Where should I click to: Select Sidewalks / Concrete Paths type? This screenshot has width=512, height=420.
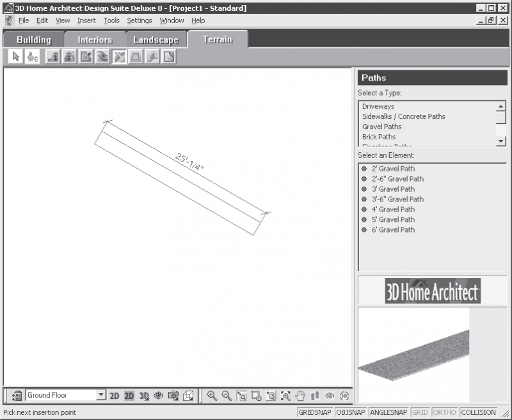click(404, 116)
